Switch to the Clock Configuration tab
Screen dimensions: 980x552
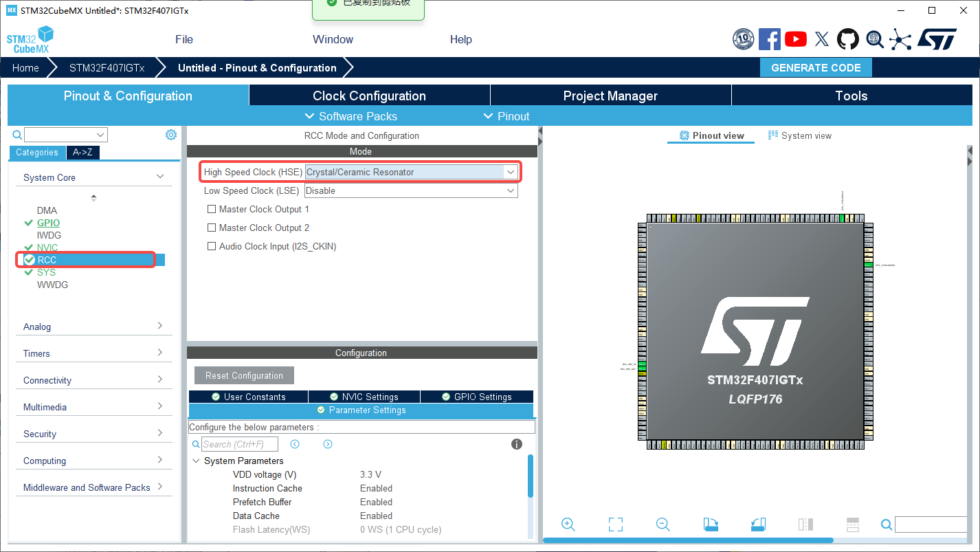(x=368, y=96)
